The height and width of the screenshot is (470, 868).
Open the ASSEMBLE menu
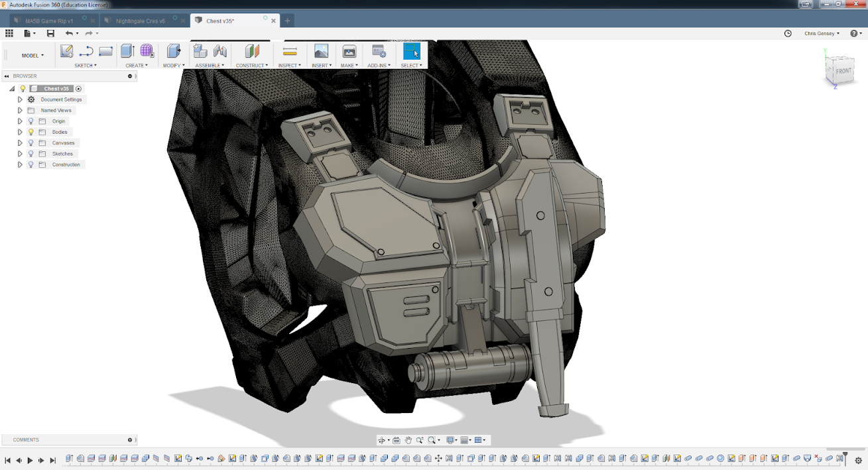[x=211, y=66]
